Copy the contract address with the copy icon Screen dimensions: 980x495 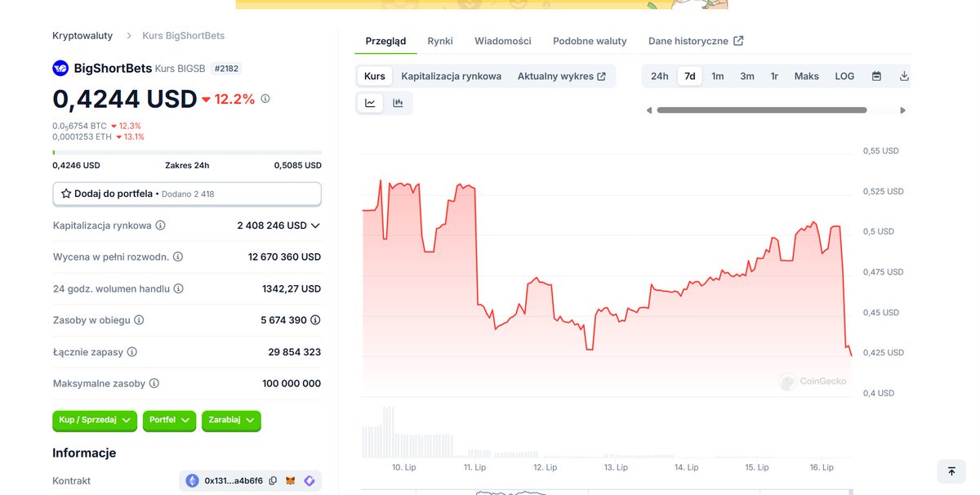(273, 481)
